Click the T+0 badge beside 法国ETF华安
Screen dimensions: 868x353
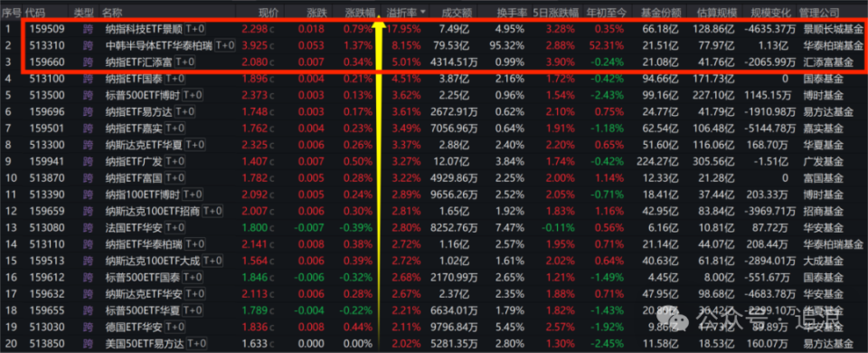175,227
